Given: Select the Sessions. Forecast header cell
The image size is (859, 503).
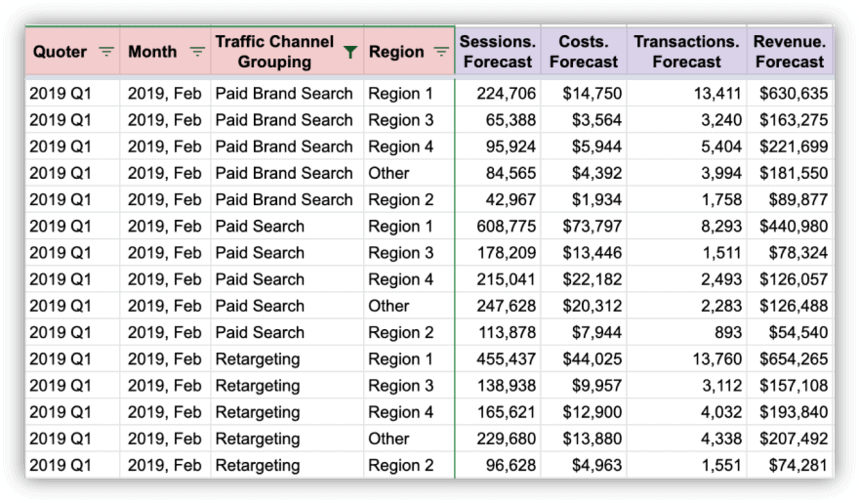Looking at the screenshot, I should 498,51.
